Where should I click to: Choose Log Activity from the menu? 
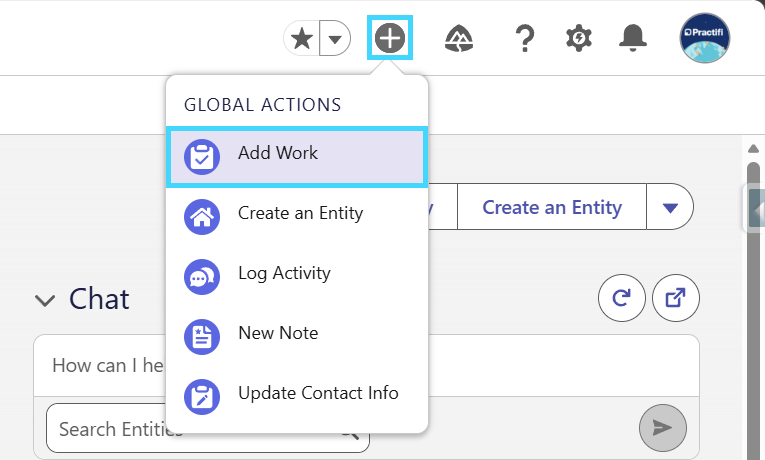click(x=297, y=277)
